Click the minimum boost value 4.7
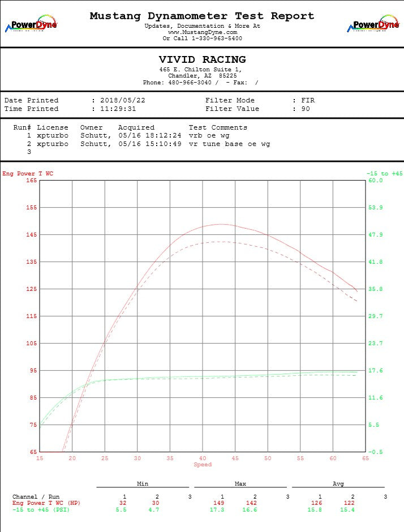 pyautogui.click(x=154, y=509)
